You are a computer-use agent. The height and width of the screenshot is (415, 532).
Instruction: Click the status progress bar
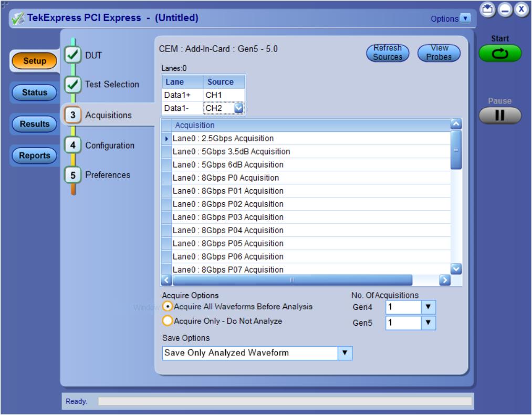(285, 401)
